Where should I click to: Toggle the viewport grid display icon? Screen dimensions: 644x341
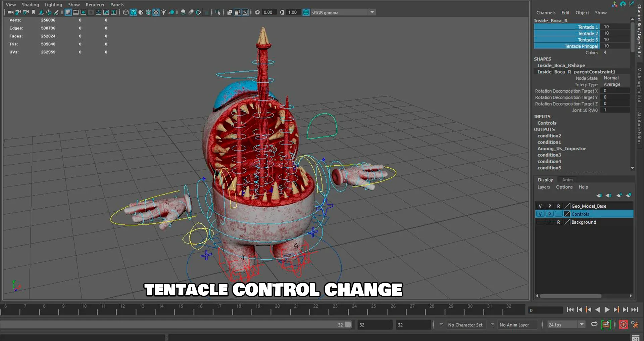coord(68,12)
